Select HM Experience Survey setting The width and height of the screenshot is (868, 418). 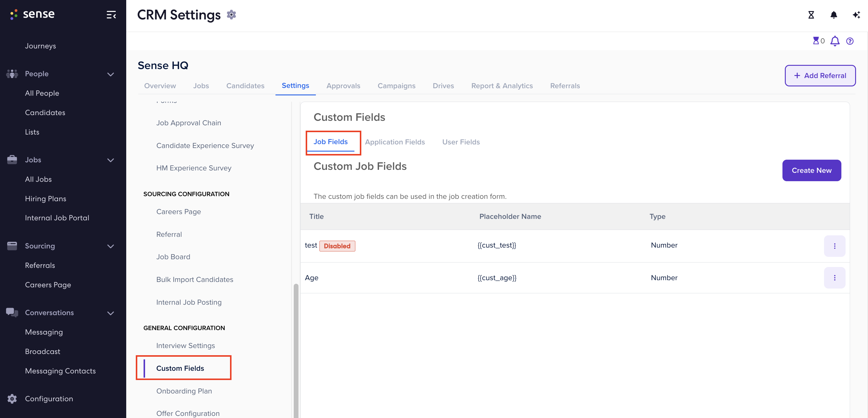click(194, 168)
